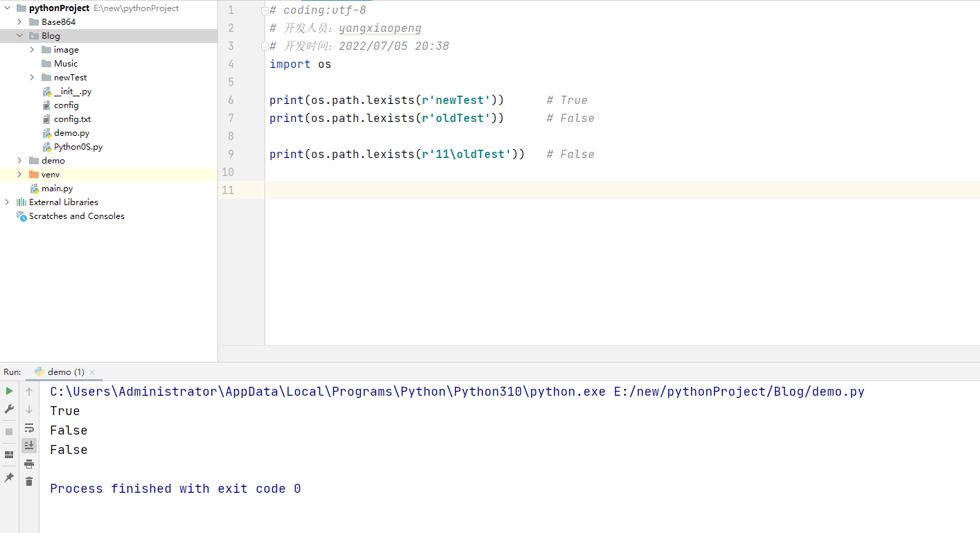Open demo.py in project tree

tap(71, 133)
